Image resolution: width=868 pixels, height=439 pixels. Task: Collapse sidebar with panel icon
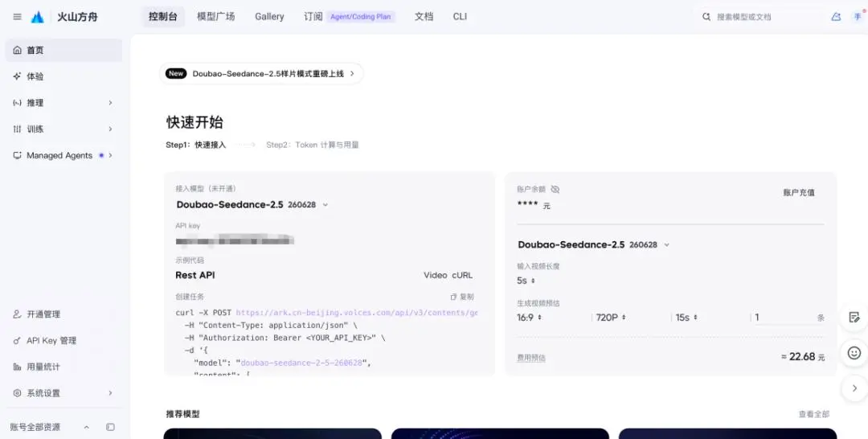coord(110,427)
